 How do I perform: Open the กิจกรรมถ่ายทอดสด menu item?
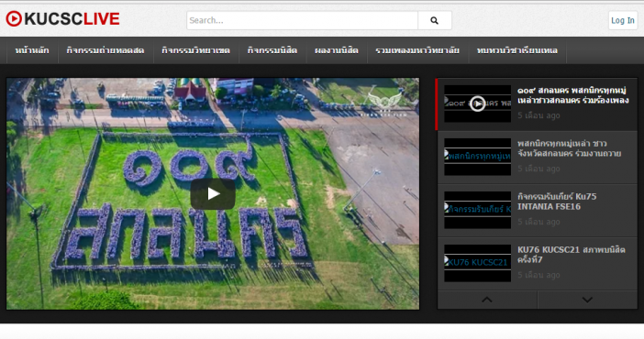click(105, 50)
